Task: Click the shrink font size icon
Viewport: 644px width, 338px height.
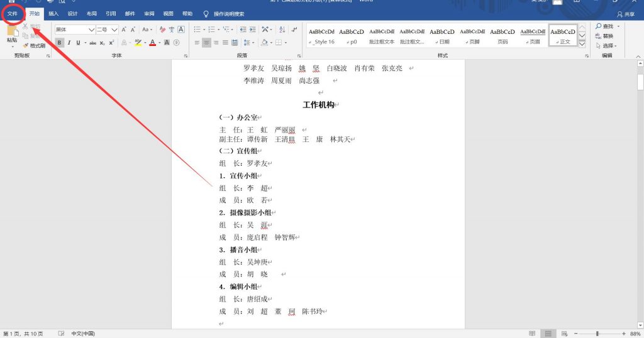Action: 133,30
